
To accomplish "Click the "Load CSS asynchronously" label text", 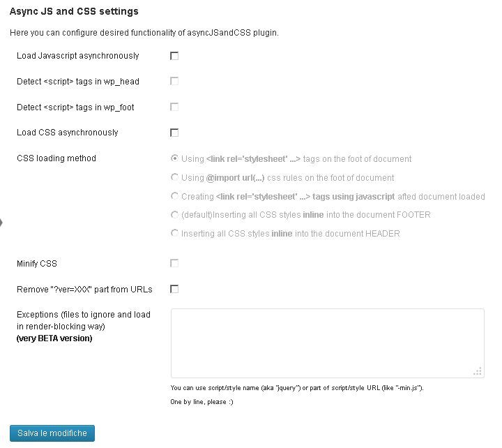I will (68, 133).
